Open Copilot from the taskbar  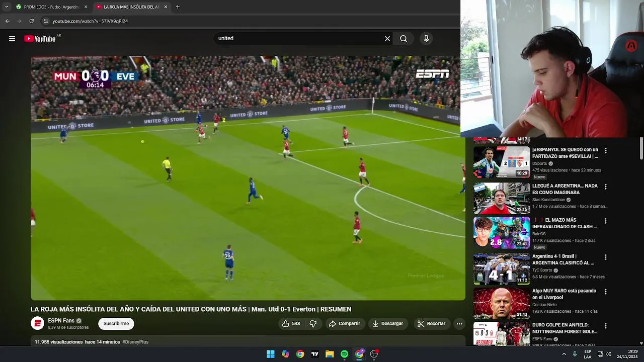[x=285, y=354]
